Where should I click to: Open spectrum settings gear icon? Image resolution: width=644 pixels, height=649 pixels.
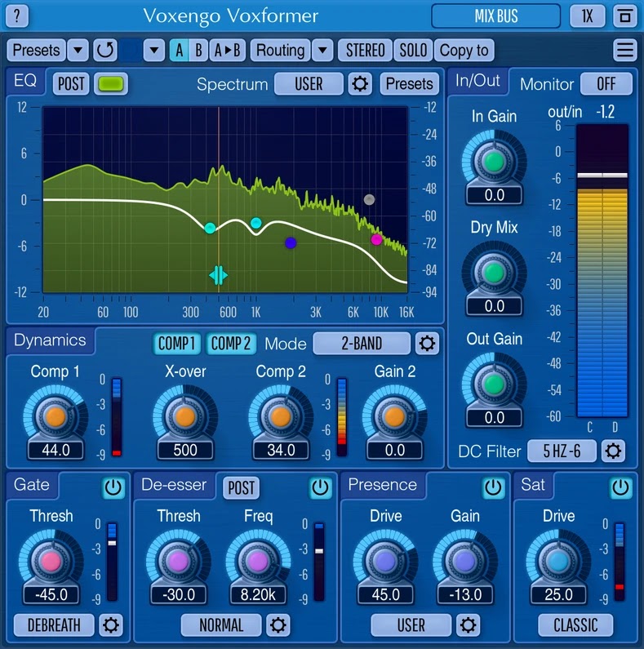point(360,84)
